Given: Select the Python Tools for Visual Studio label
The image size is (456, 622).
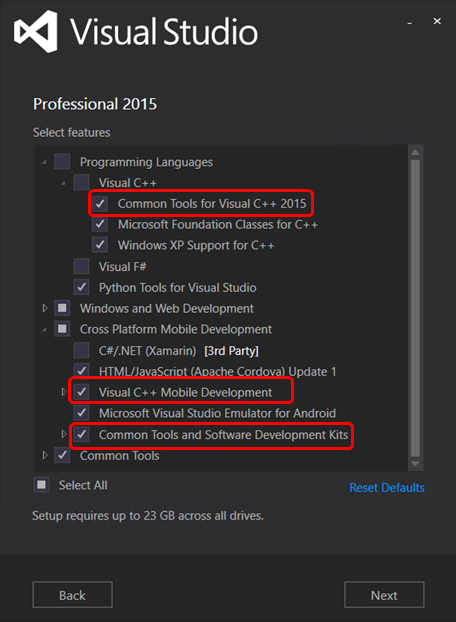Looking at the screenshot, I should tap(178, 288).
